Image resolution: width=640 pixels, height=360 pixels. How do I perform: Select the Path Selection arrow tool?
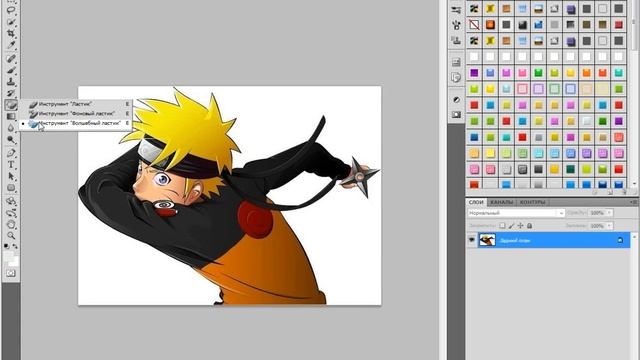coord(11,176)
